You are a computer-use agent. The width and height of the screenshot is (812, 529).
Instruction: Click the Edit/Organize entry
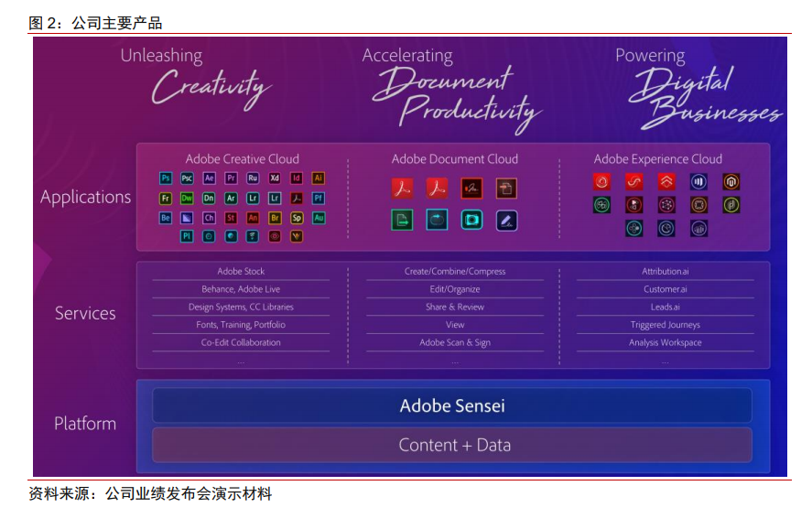(455, 289)
